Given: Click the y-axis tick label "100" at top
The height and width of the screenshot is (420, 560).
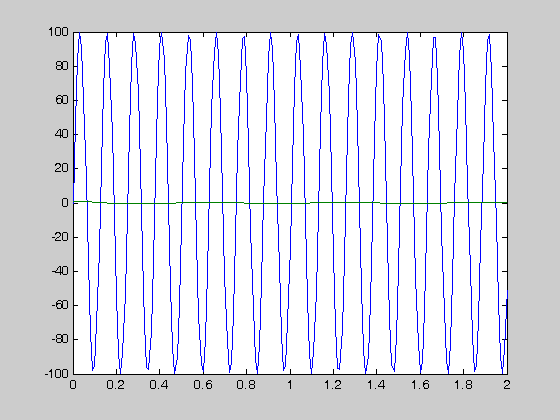Looking at the screenshot, I should point(58,32).
